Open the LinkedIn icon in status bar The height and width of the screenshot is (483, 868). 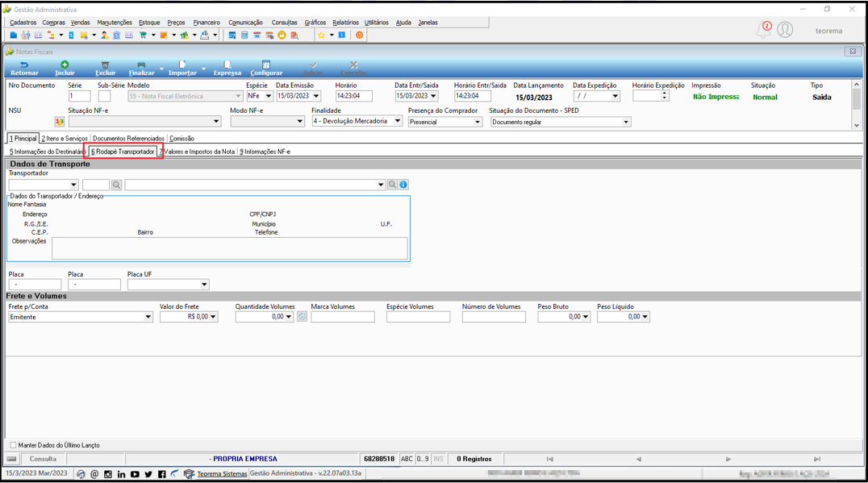point(121,474)
